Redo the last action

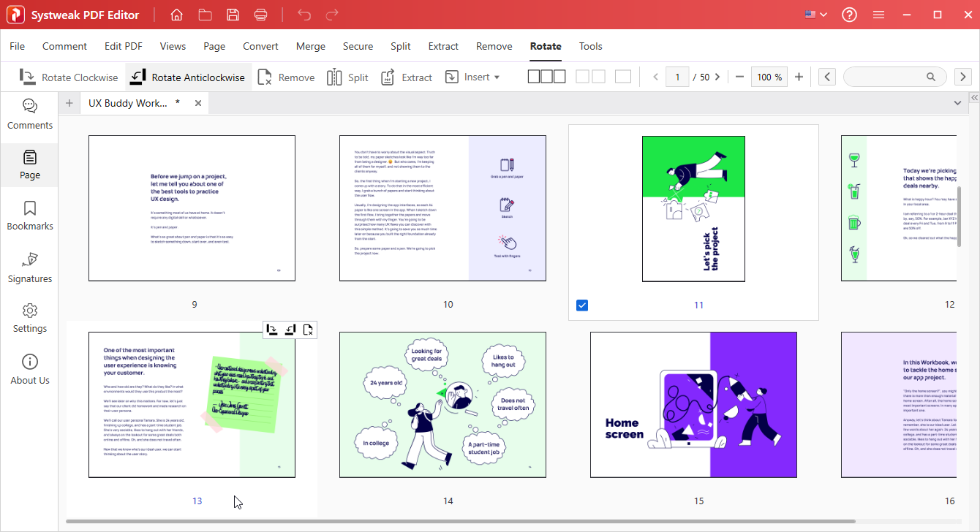[332, 15]
